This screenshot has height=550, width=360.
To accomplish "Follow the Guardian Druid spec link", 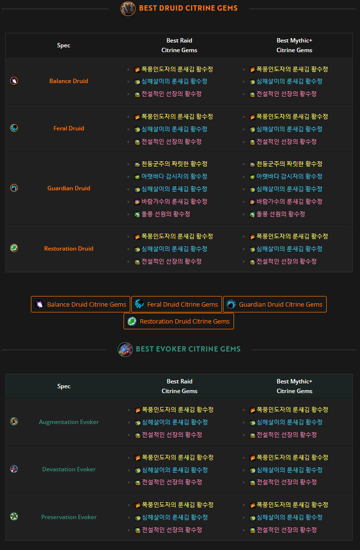I will pos(69,188).
